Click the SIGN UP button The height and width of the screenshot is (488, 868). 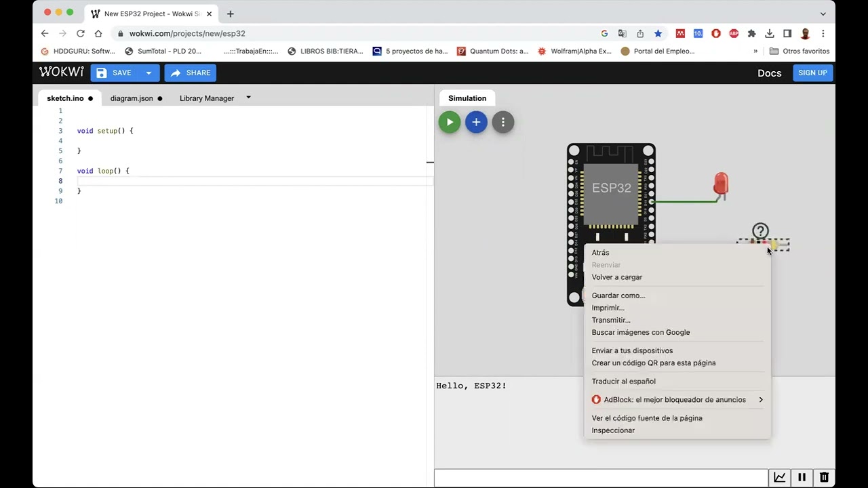click(x=812, y=73)
